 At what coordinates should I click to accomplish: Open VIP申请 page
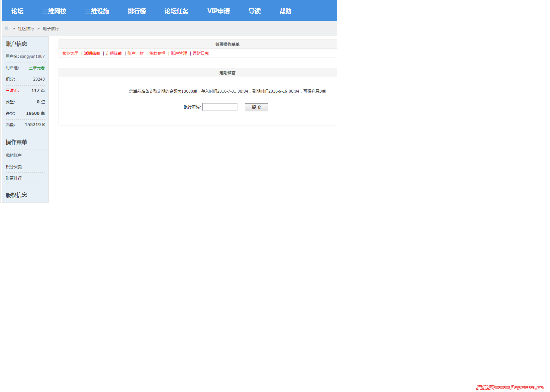pyautogui.click(x=219, y=11)
